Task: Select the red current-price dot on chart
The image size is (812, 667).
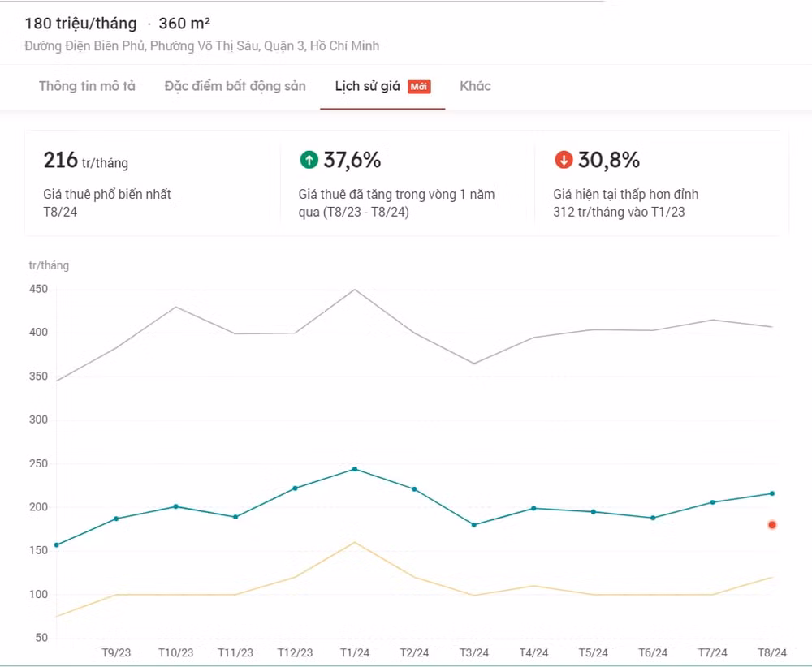Action: pos(772,525)
